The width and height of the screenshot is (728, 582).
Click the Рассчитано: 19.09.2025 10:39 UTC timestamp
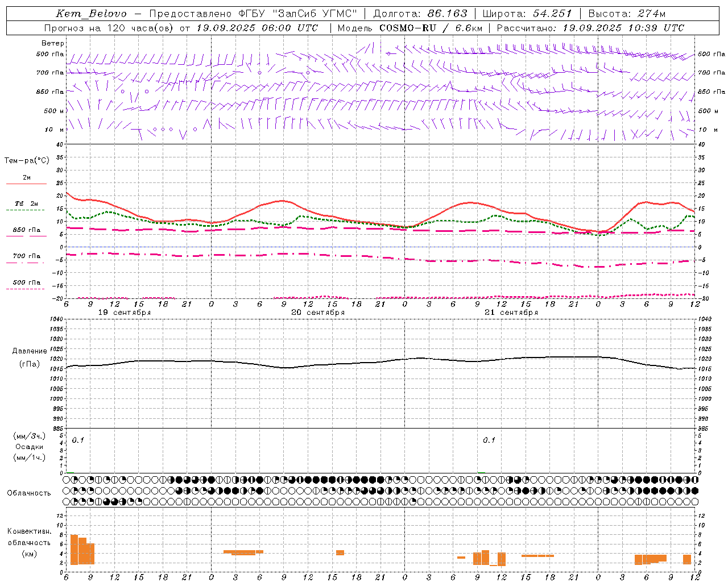click(x=590, y=28)
